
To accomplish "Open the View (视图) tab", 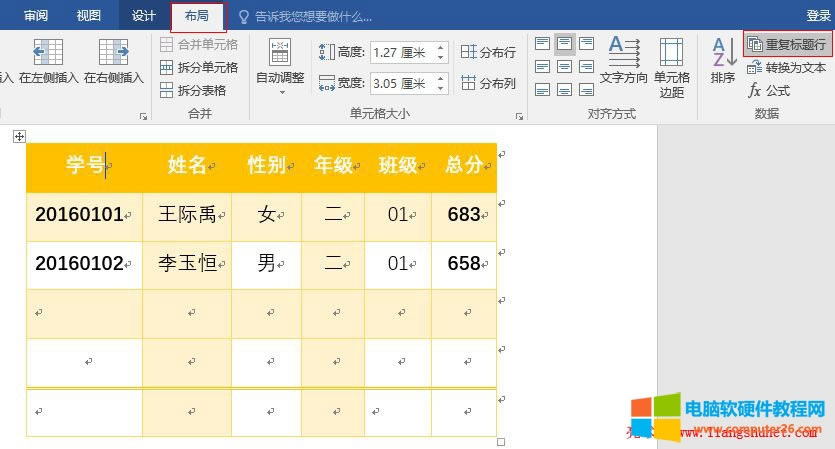I will [x=89, y=16].
